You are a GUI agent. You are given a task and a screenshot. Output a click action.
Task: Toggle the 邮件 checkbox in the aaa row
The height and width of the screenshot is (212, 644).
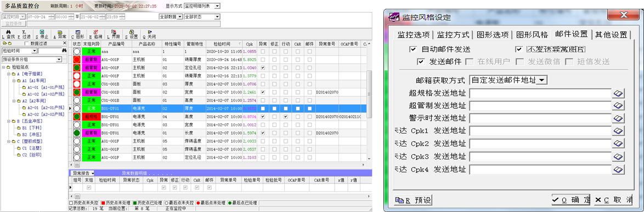click(310, 52)
